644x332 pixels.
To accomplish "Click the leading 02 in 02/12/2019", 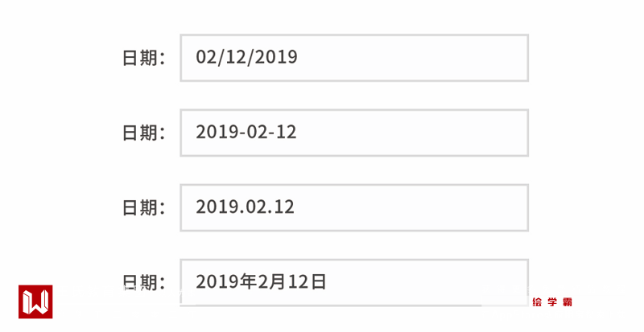I will point(206,58).
